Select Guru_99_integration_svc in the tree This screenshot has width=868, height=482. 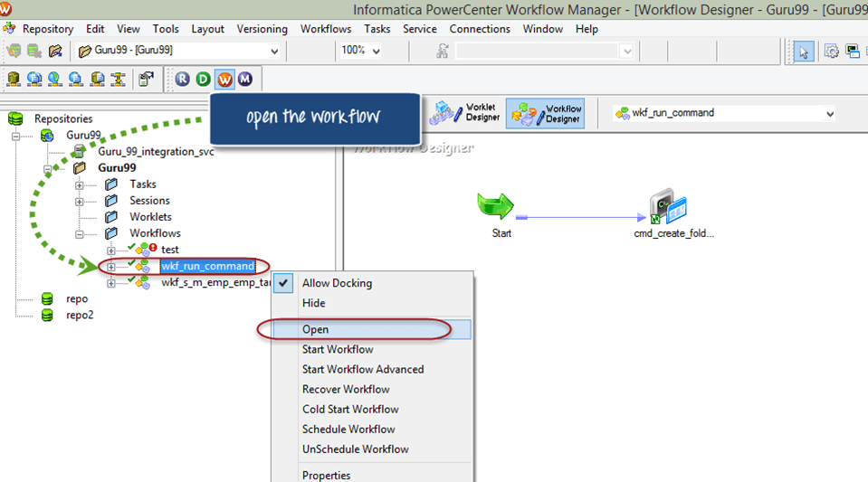tap(156, 152)
